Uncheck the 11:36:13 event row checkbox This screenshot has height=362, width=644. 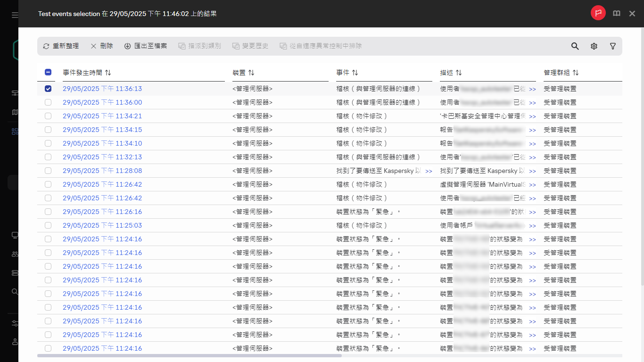pyautogui.click(x=48, y=89)
